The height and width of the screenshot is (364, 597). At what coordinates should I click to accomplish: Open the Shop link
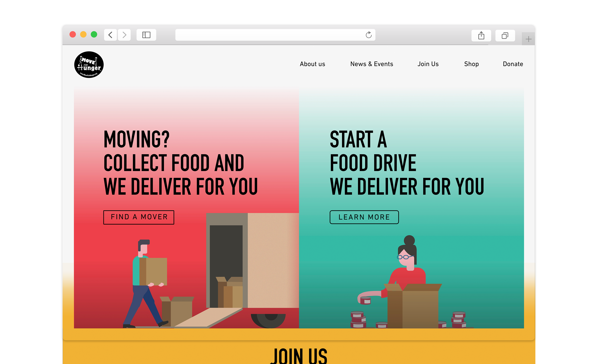coord(471,64)
